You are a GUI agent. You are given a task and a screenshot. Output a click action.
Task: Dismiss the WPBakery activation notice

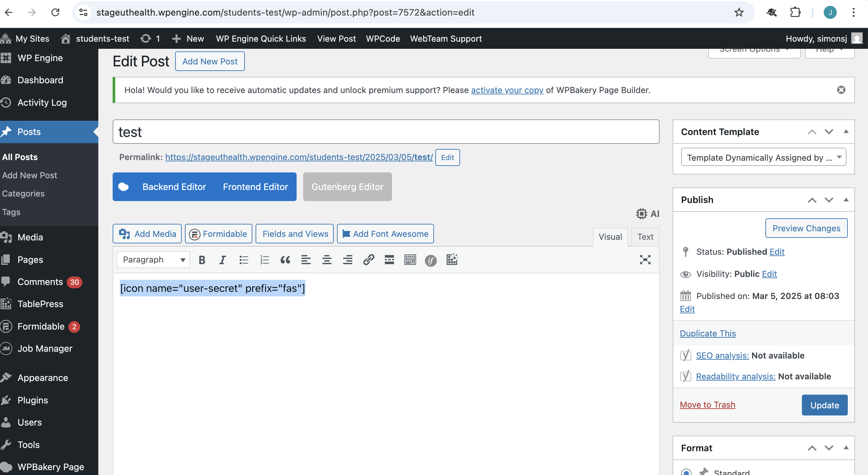coord(841,90)
